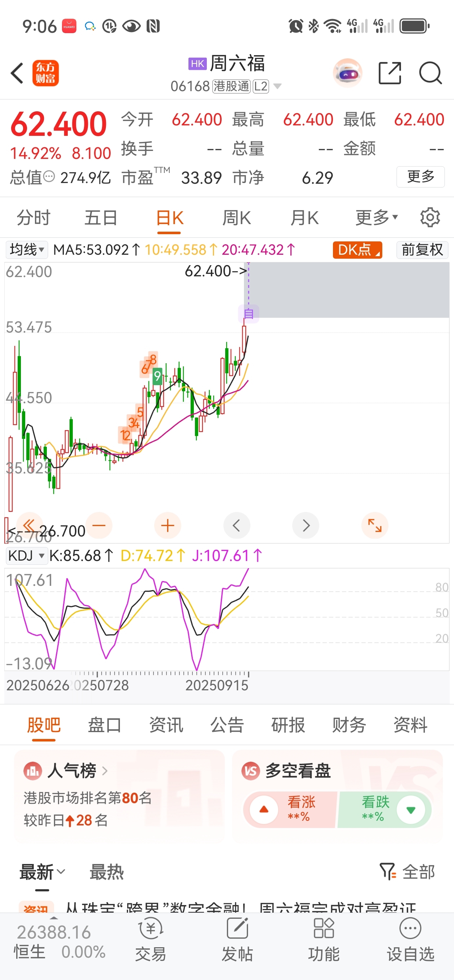The image size is (454, 980).
Task: Open the 均线 indicator dropdown
Action: (27, 250)
